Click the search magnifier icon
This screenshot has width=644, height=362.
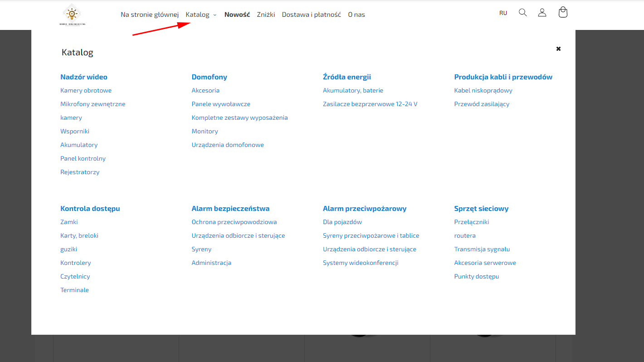522,13
